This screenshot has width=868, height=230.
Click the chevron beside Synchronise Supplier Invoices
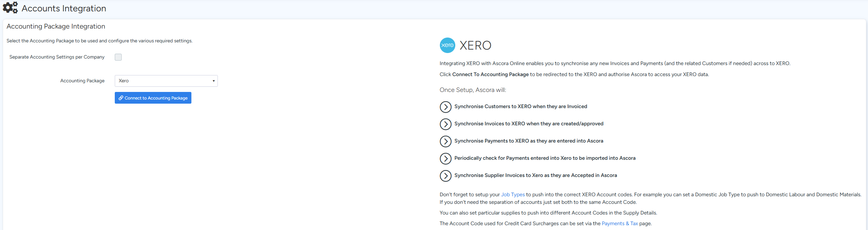[445, 176]
